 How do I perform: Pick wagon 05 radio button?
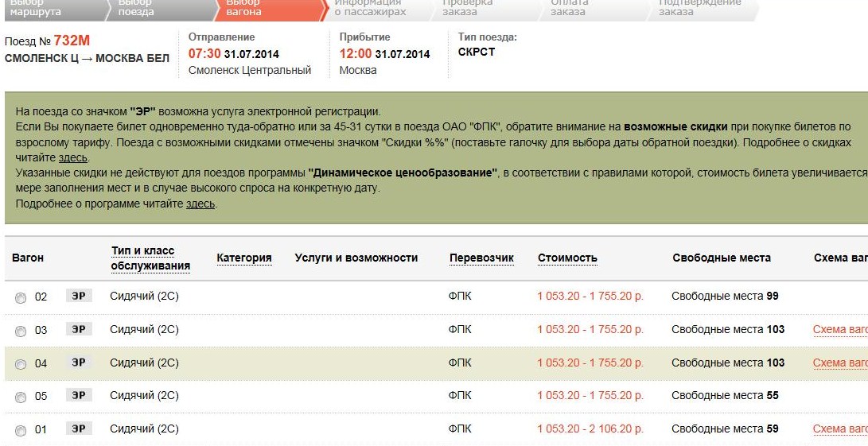click(21, 397)
